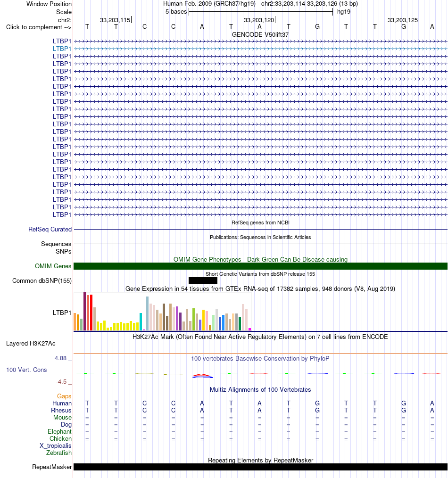Screen dimensions: 448x478
Task: Click the 'Window Position' ruler label
Action: click(49, 4)
